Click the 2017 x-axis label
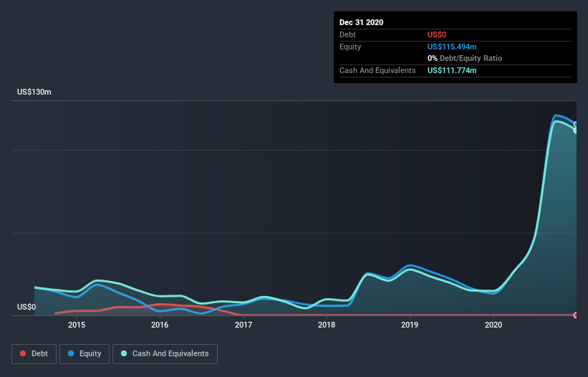This screenshot has height=377, width=588. 244,325
